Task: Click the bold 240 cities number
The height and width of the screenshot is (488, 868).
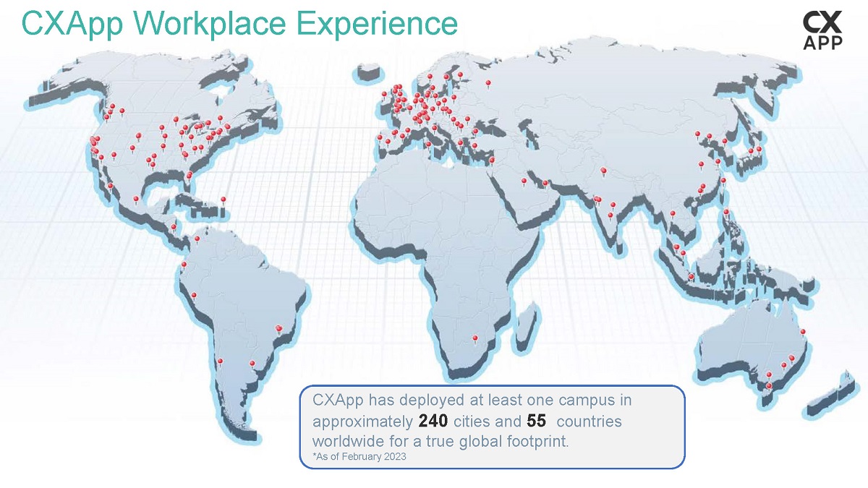Action: [x=433, y=421]
